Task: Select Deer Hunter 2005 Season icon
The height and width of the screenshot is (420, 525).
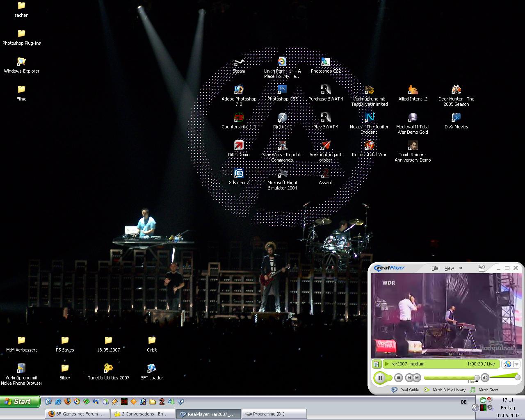Action: (x=456, y=96)
